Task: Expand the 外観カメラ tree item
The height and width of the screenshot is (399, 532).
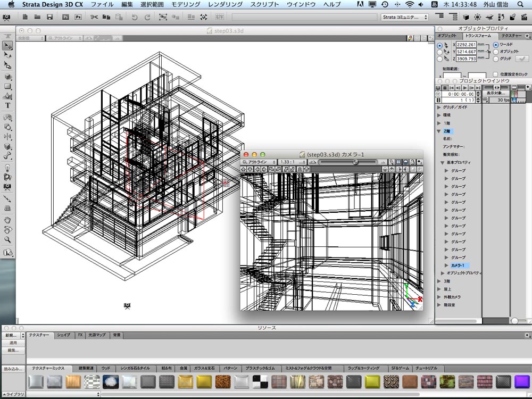Action: (x=439, y=297)
